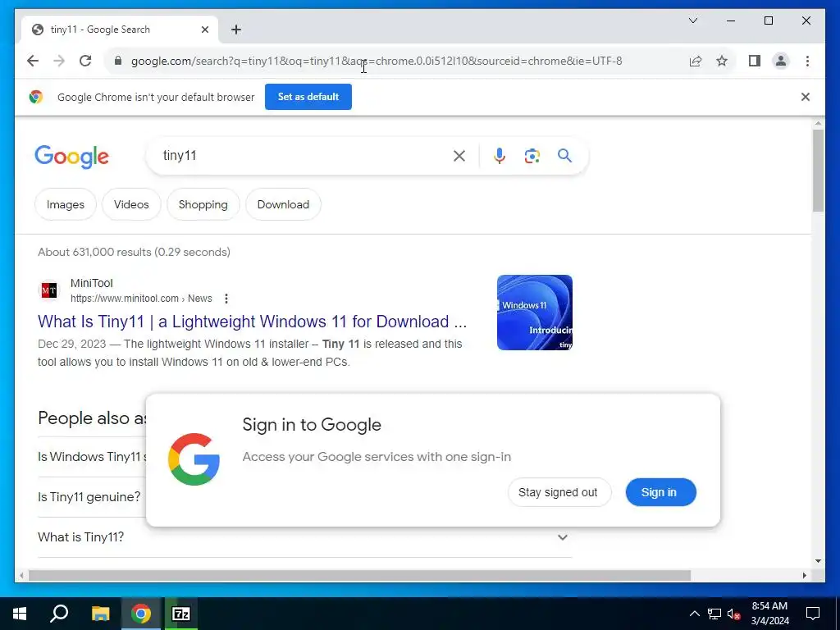
Task: Open File Explorer from the taskbar
Action: coord(101,614)
